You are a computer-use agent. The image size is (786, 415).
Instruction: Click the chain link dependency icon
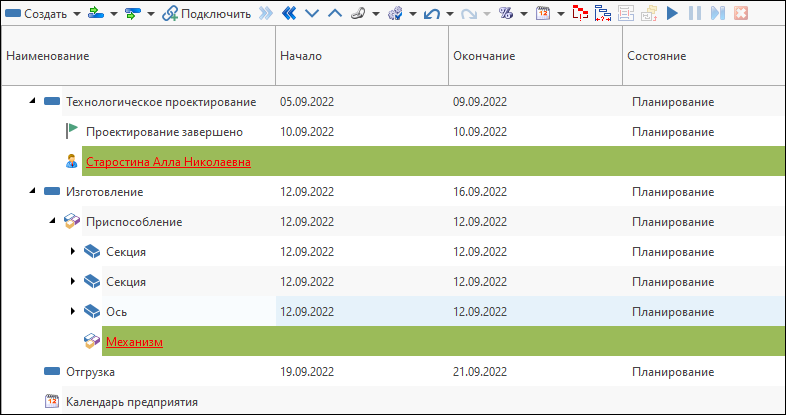tap(357, 14)
